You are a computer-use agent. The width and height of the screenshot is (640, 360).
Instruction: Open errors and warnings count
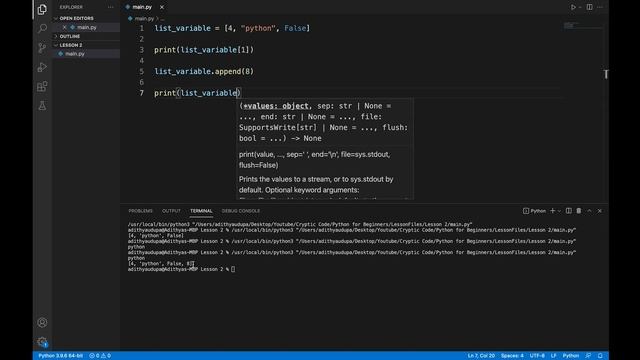(x=100, y=356)
